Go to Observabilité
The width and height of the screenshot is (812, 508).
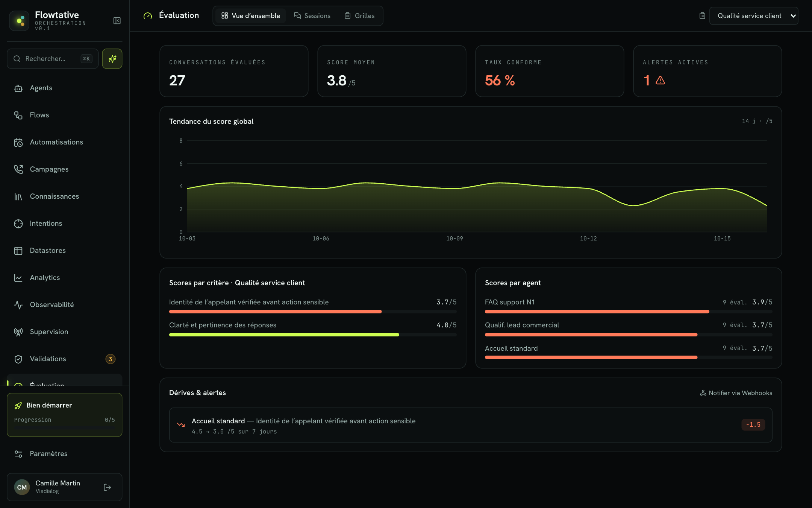click(x=64, y=305)
